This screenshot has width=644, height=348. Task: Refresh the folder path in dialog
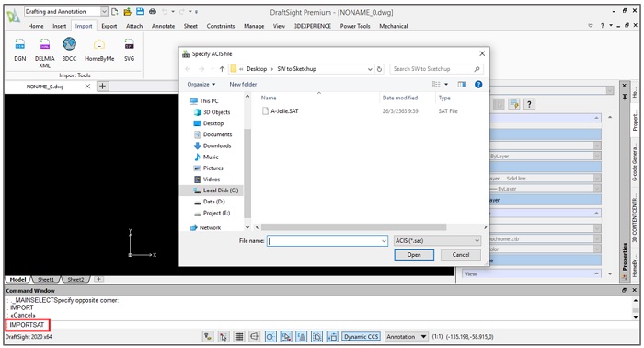pos(379,69)
